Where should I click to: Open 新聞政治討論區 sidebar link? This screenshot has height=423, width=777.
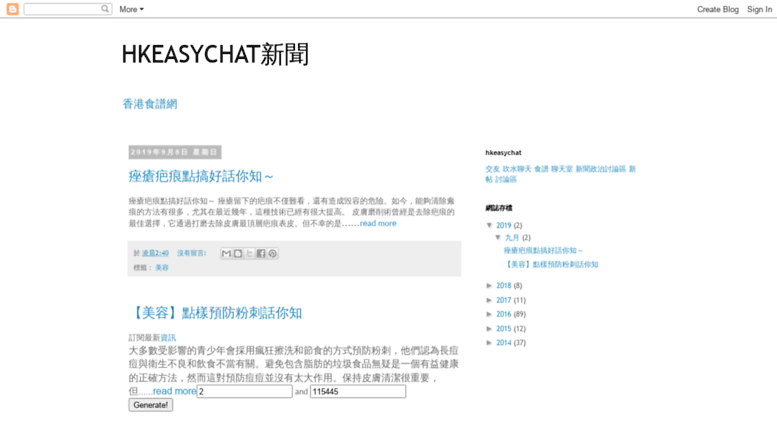coord(601,169)
